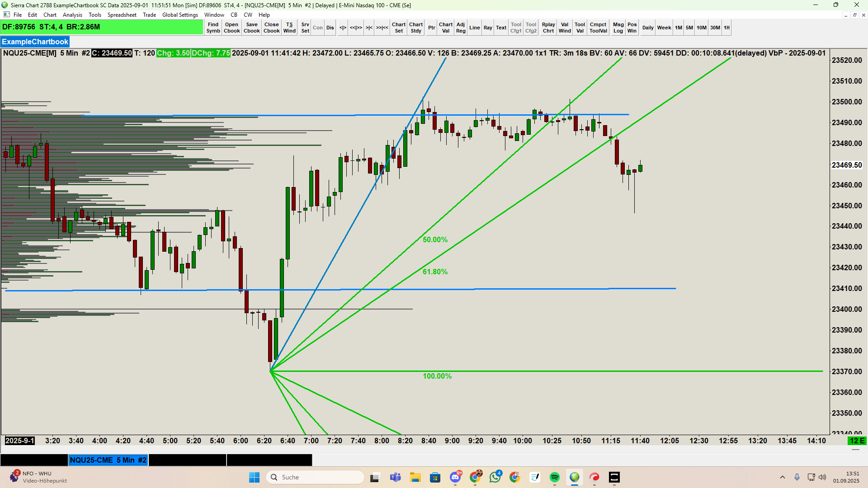The width and height of the screenshot is (868, 488).
Task: Toggle Rplay Chrt replay chart
Action: pyautogui.click(x=548, y=28)
